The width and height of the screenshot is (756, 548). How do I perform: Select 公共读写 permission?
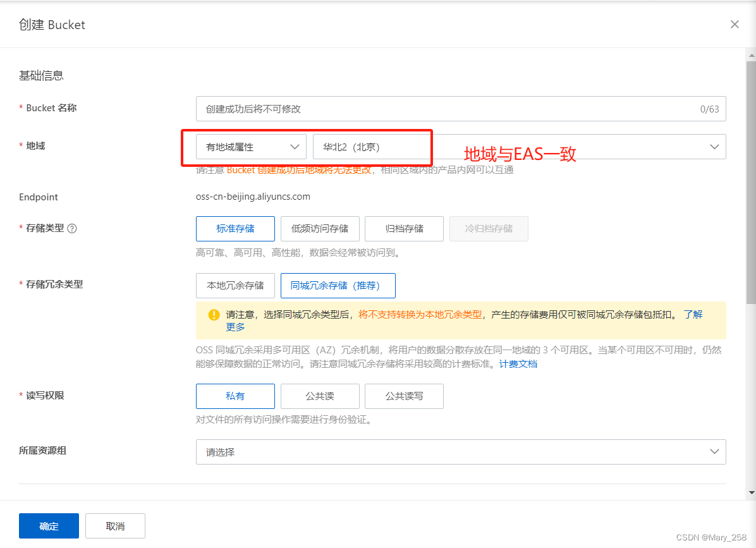click(x=404, y=396)
